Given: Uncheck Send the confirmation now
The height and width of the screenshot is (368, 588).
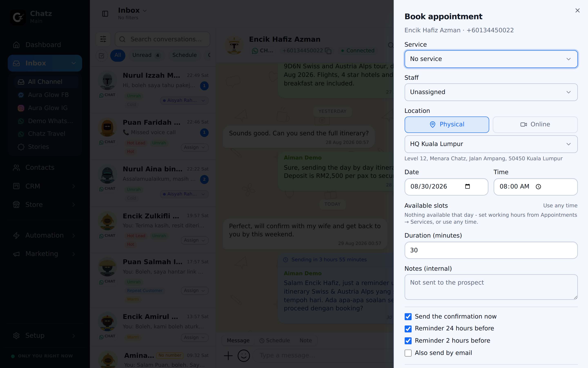Looking at the screenshot, I should pos(408,316).
